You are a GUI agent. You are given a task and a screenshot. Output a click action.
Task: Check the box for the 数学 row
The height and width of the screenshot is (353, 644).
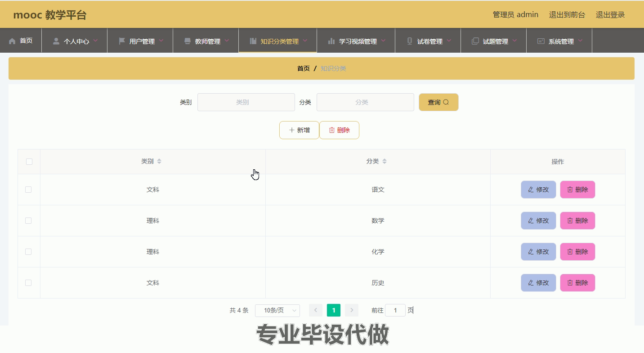tap(28, 221)
